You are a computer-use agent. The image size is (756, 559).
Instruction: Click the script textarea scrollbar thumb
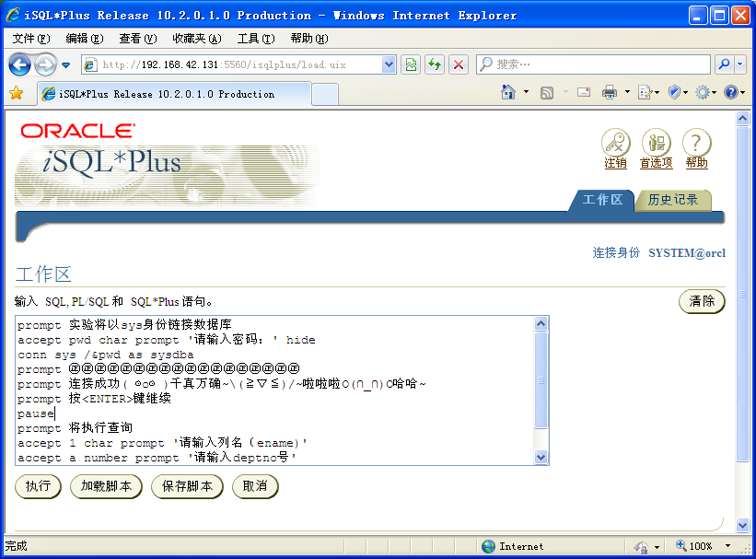[541, 380]
